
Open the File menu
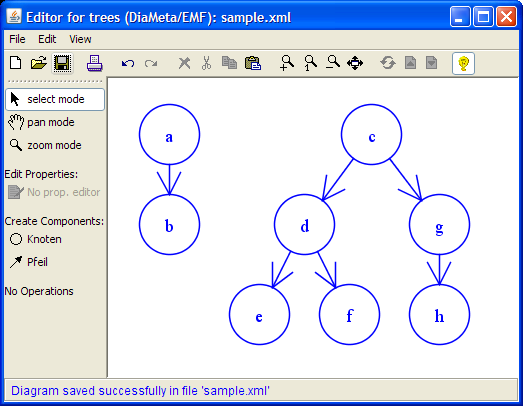(17, 39)
